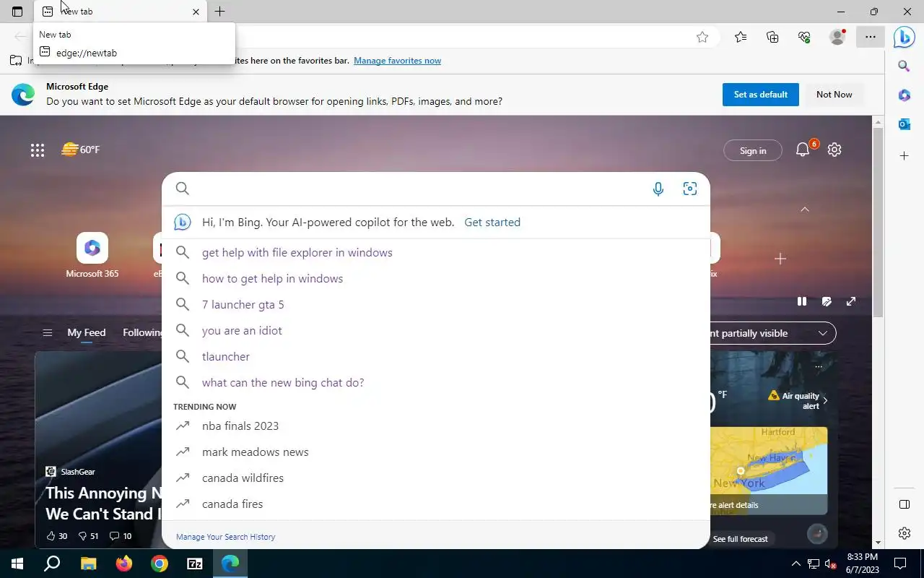Viewport: 924px width, 578px height.
Task: Open the tab actions menu icon
Action: (x=17, y=12)
